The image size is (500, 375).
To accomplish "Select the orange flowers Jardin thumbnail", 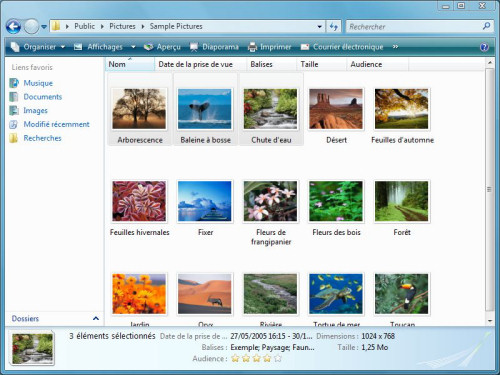I will [x=139, y=294].
